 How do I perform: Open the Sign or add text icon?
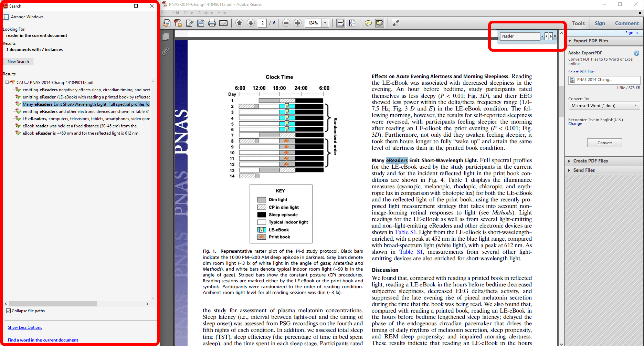[x=190, y=23]
